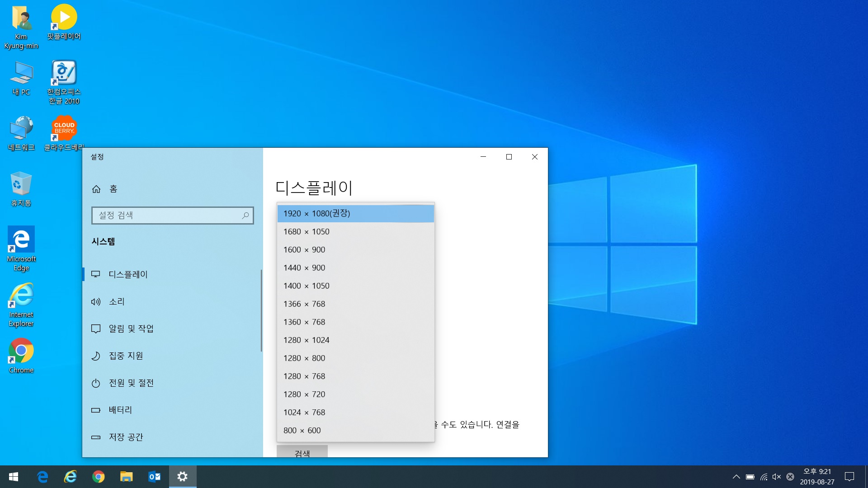Open 배터리 settings
Screen dimensions: 868x488
pyautogui.click(x=172, y=410)
